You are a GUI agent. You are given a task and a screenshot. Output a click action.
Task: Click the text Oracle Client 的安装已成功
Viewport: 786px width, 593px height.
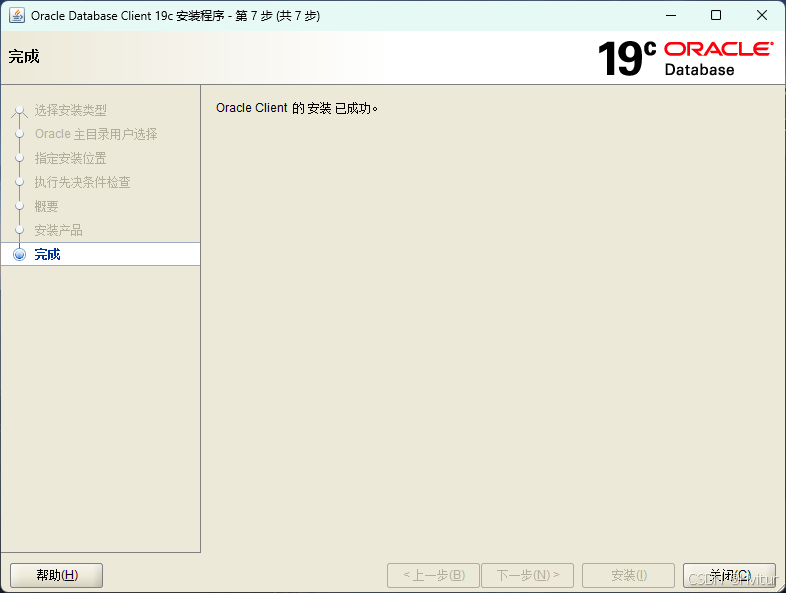[296, 108]
